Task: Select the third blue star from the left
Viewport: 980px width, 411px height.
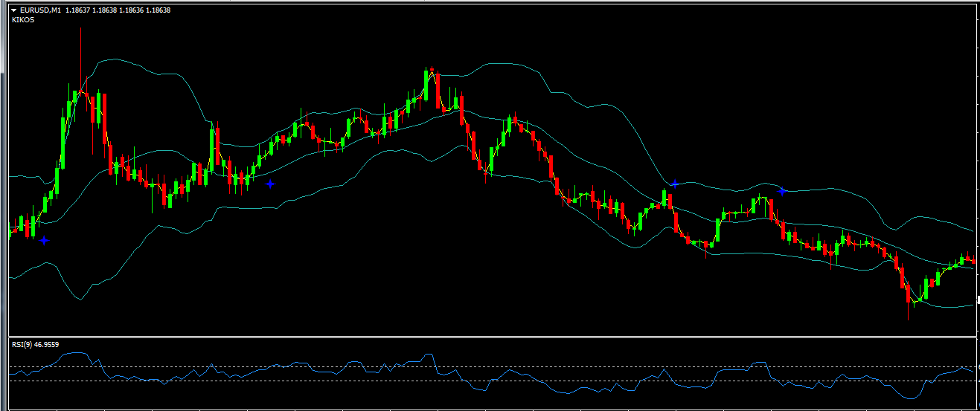Action: (x=675, y=183)
